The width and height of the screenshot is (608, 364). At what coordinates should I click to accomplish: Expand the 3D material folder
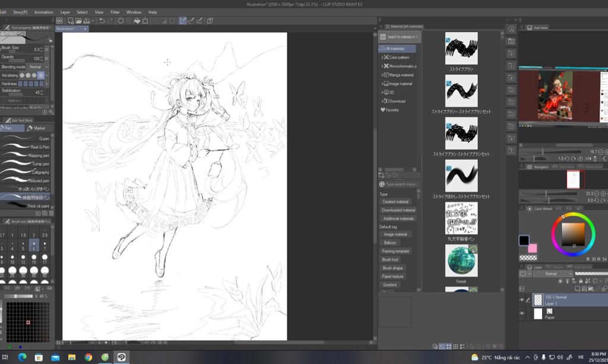click(382, 93)
